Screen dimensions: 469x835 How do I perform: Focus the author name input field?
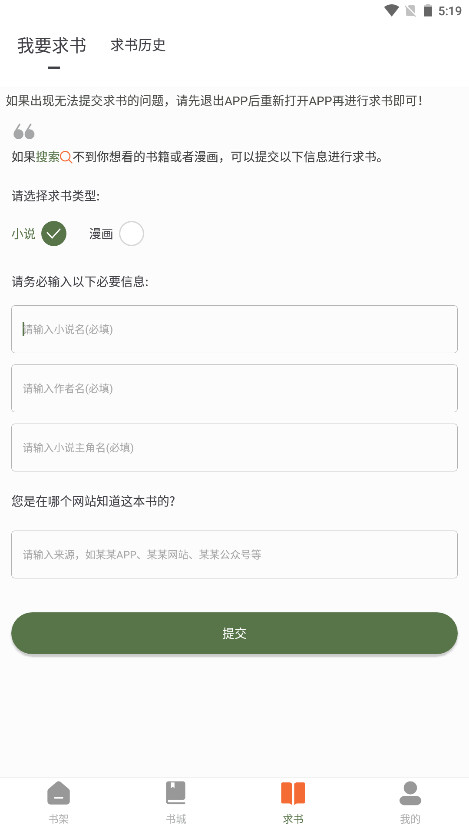point(234,388)
